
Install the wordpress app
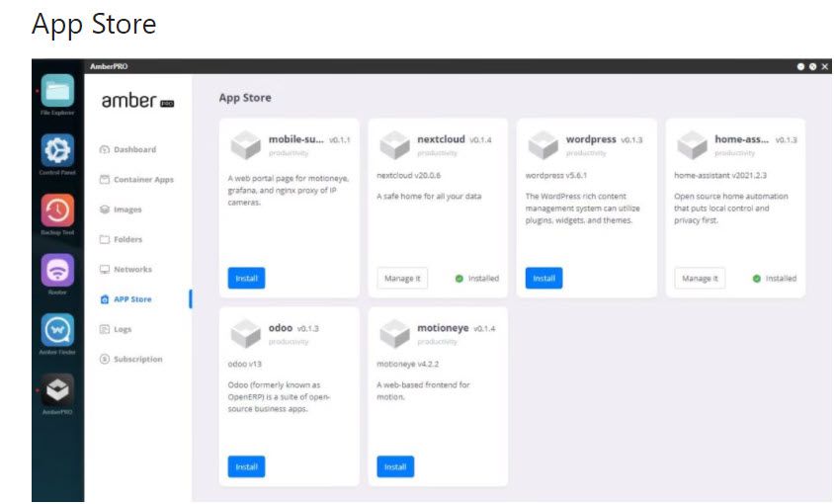pyautogui.click(x=543, y=279)
